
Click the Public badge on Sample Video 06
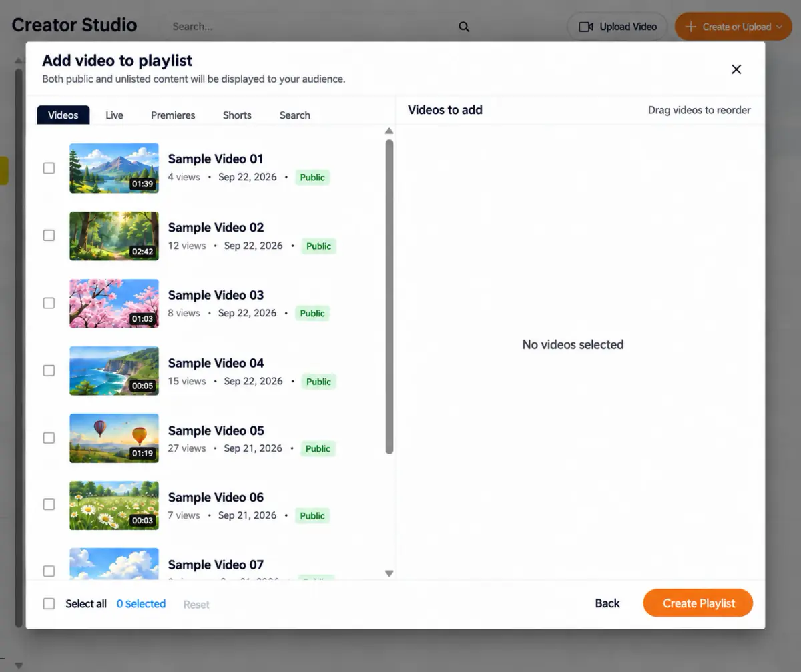[x=312, y=516]
